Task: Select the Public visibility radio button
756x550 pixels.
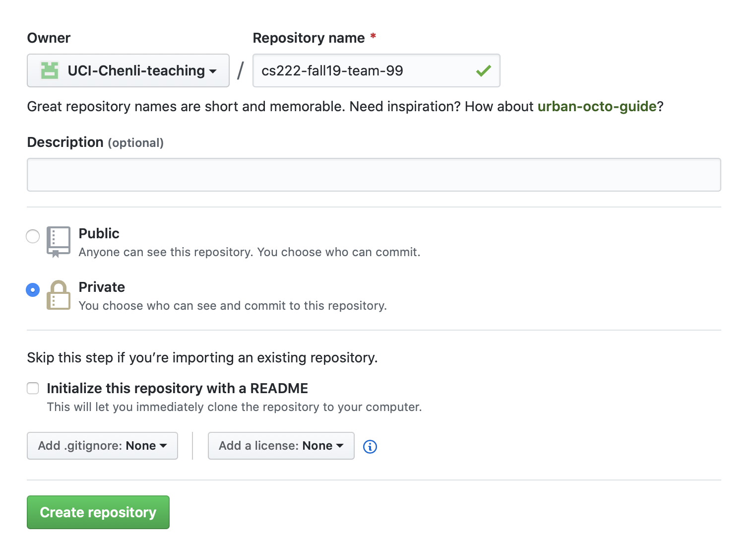Action: [x=32, y=236]
